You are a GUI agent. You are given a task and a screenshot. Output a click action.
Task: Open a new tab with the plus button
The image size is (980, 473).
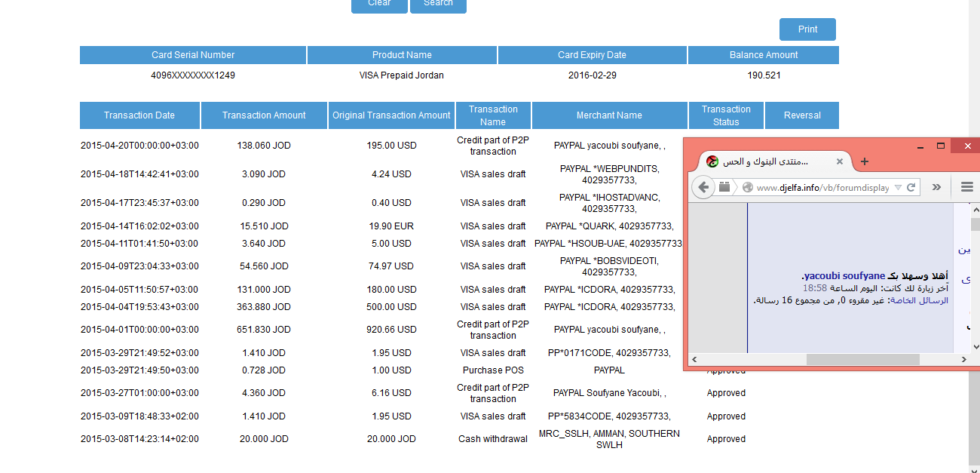[865, 161]
